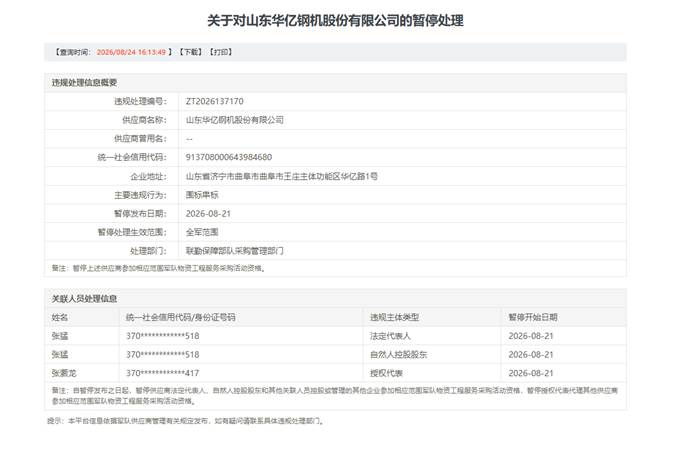Screen dimensions: 692x460
Task: Select the 供应商曾用名 label
Action: [x=140, y=139]
